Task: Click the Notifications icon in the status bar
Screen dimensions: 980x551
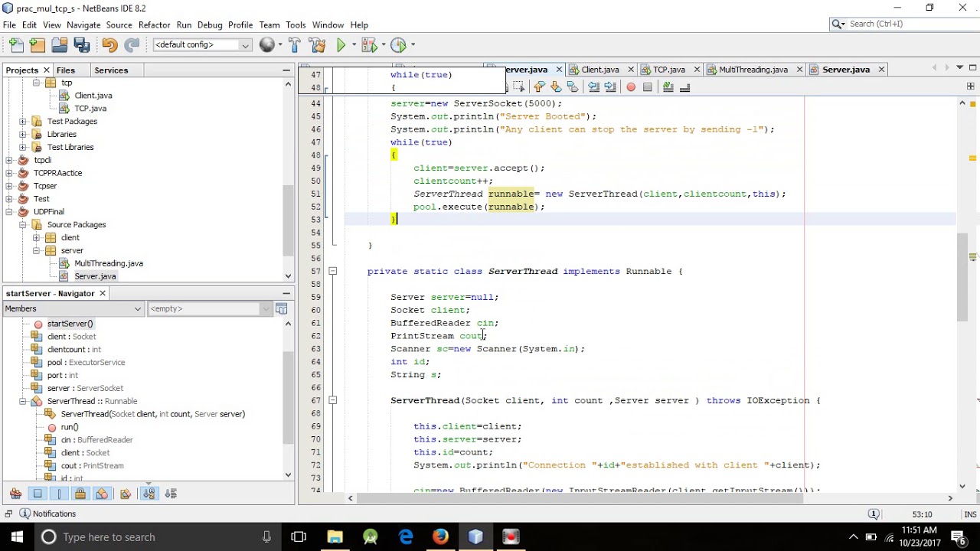Action: tap(25, 514)
